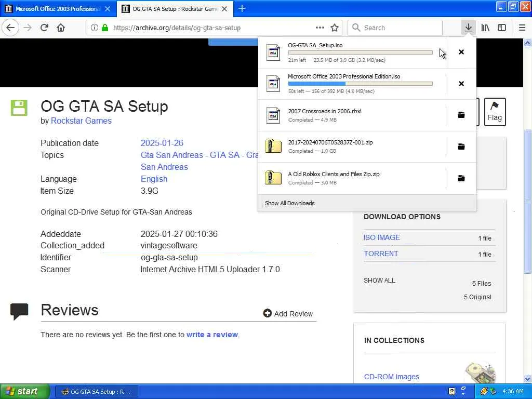Click the 4:36 AM taskbar clock

point(513,391)
